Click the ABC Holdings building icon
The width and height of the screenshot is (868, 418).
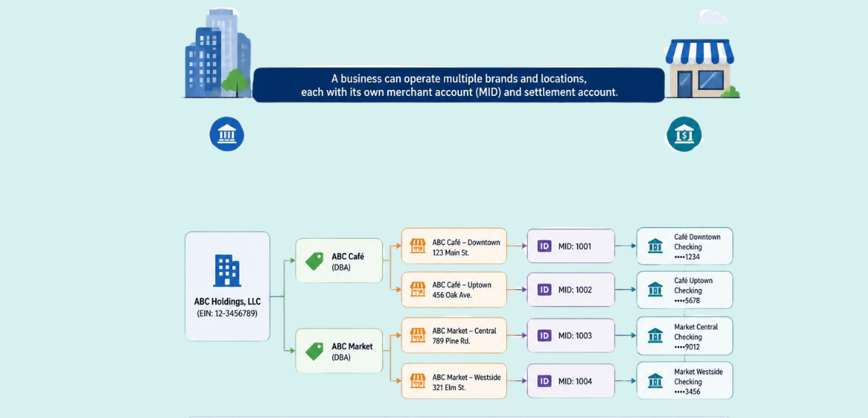227,271
